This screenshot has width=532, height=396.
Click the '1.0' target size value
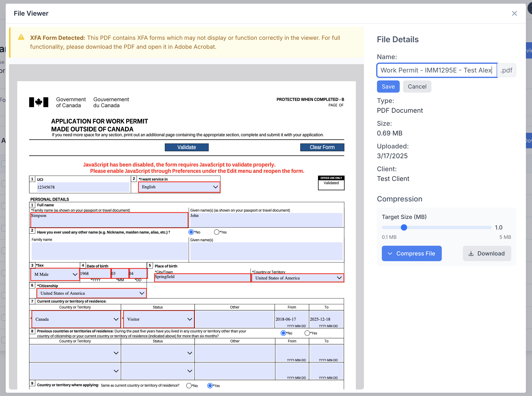coord(498,227)
